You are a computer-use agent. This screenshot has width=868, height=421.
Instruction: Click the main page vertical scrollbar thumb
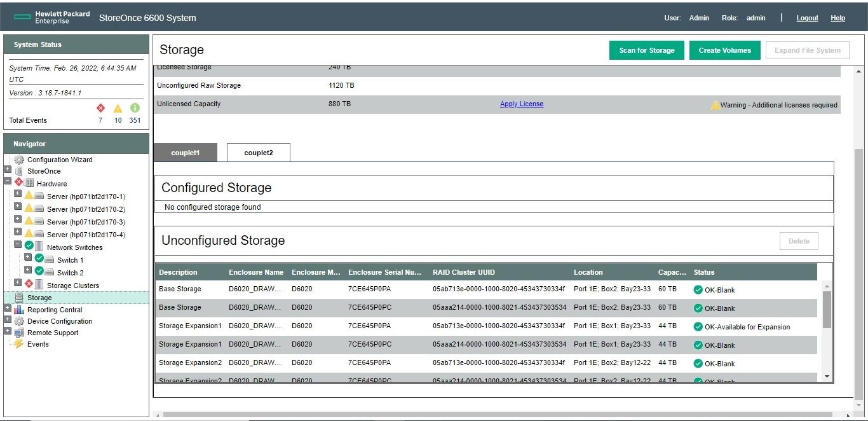pyautogui.click(x=859, y=273)
